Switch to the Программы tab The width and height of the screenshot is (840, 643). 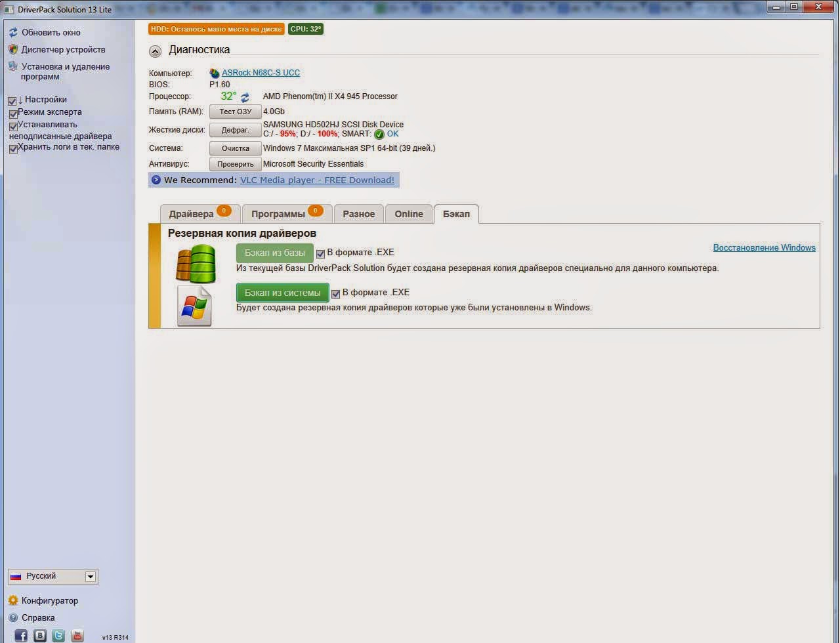(287, 214)
